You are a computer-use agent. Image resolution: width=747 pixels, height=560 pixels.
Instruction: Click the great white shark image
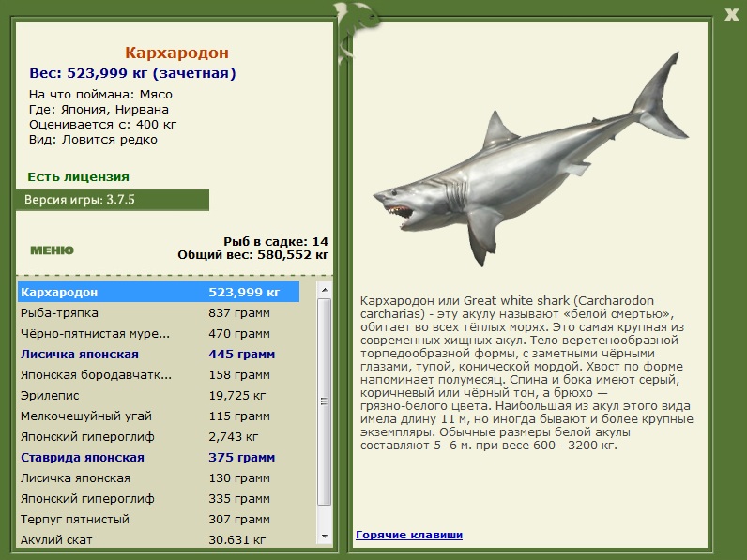(530, 159)
